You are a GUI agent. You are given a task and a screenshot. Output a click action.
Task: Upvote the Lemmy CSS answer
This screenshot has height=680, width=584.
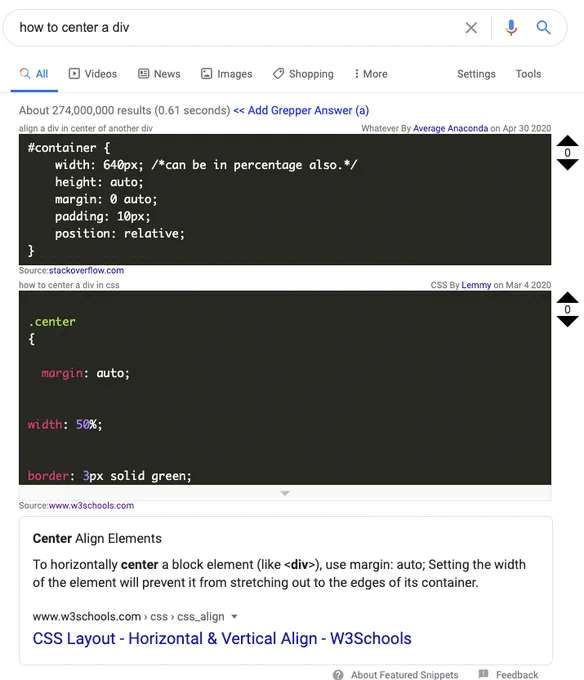pyautogui.click(x=567, y=298)
